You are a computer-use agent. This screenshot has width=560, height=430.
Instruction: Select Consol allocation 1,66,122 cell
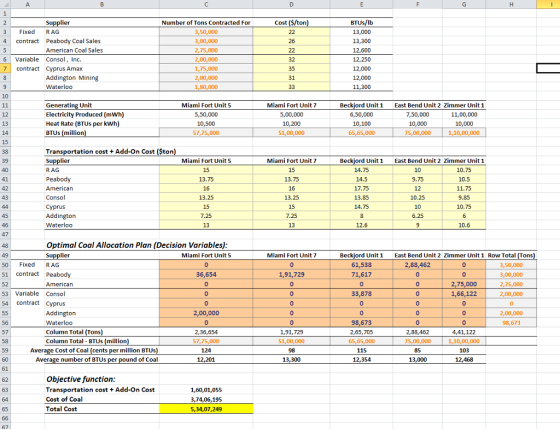pyautogui.click(x=464, y=294)
